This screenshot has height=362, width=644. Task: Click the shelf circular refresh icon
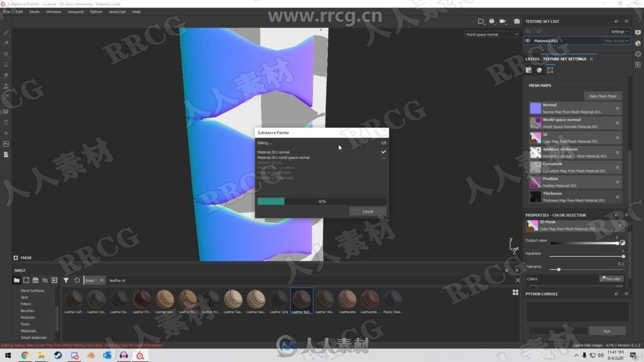77,280
